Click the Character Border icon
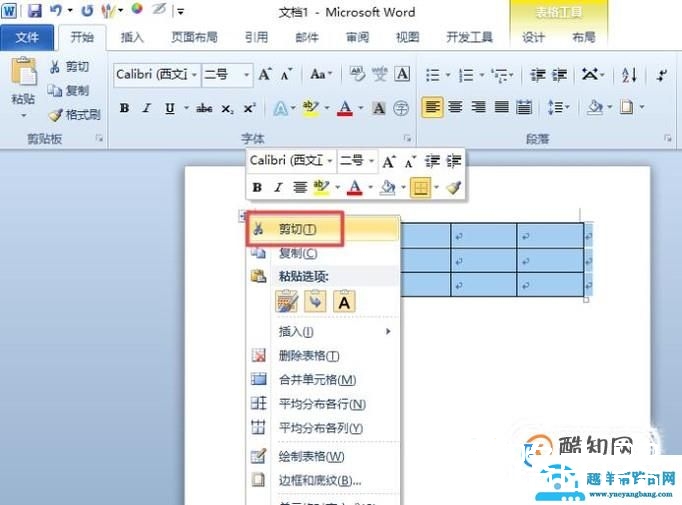Viewport: 682px width, 505px height. 402,74
